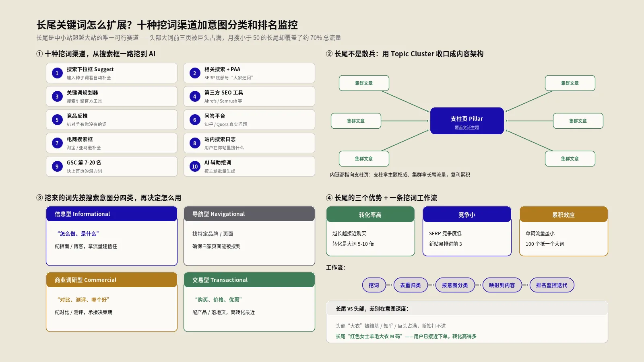Click the 关键词规划器 card title

click(x=83, y=93)
